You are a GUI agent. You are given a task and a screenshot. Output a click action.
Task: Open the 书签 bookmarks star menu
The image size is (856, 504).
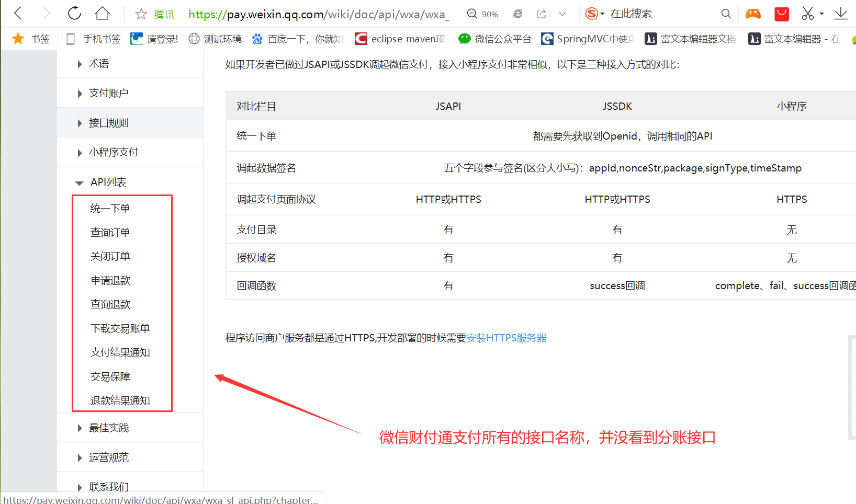tap(31, 39)
